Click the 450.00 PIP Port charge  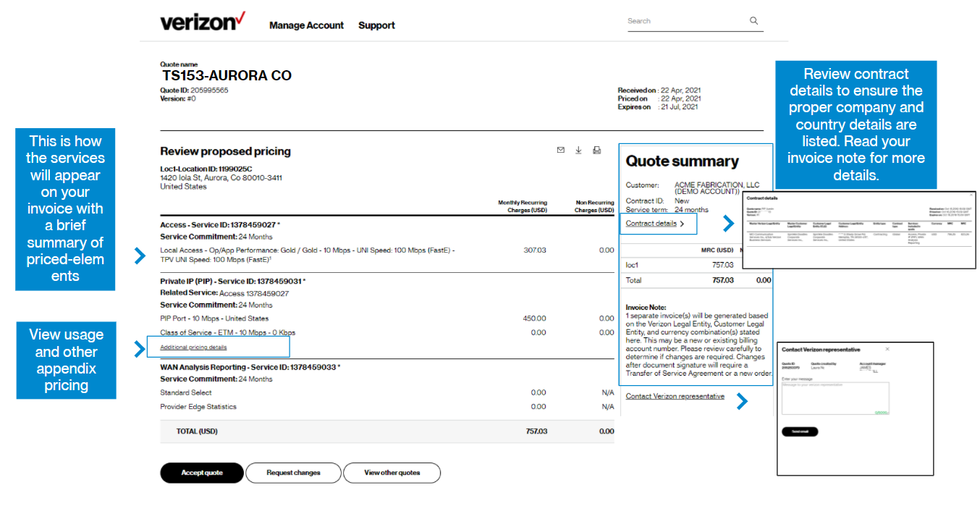coord(535,319)
